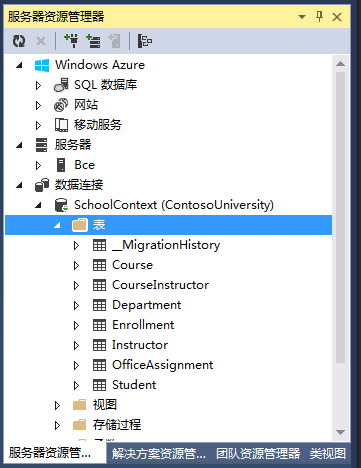The image size is (361, 468).
Task: Select the Windows Azure label
Action: 100,65
